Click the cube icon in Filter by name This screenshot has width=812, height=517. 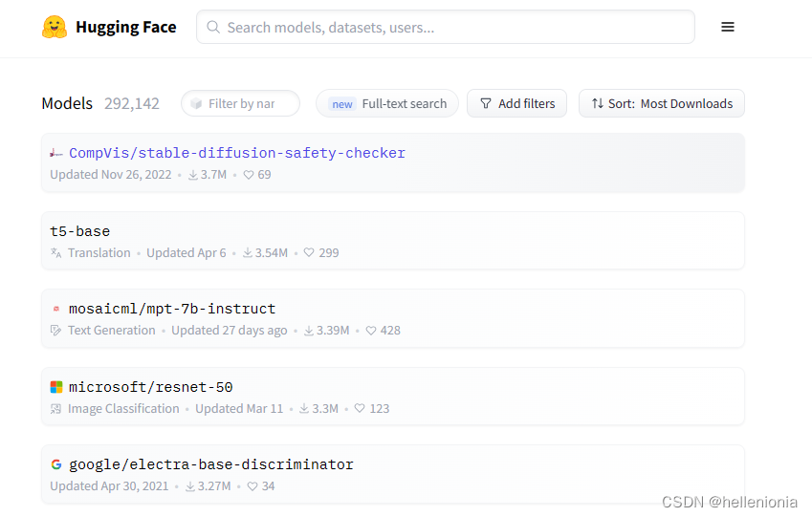[x=196, y=103]
